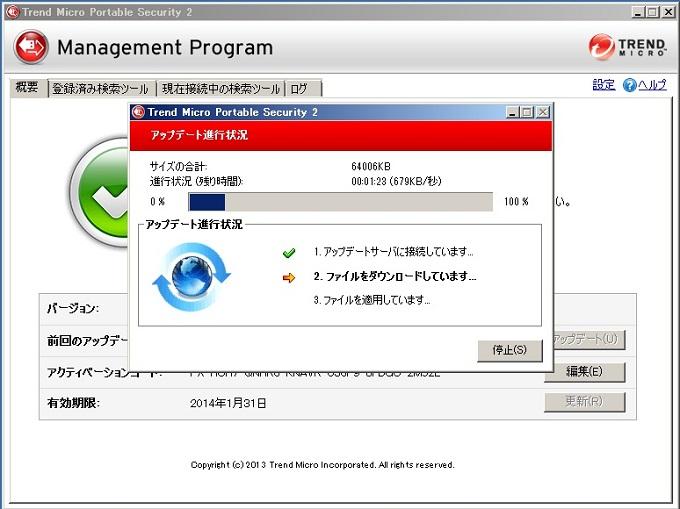Click the 64006KB total size value
Image resolution: width=680 pixels, height=509 pixels.
(x=371, y=166)
